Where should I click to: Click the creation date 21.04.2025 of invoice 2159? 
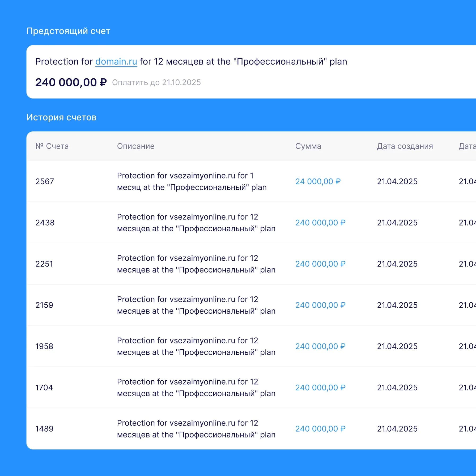point(397,305)
